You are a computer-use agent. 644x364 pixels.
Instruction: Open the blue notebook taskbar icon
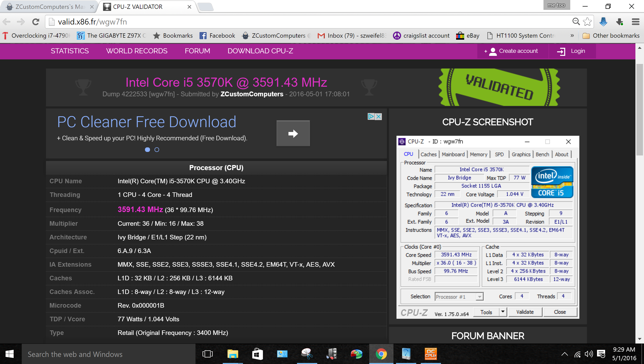point(406,354)
